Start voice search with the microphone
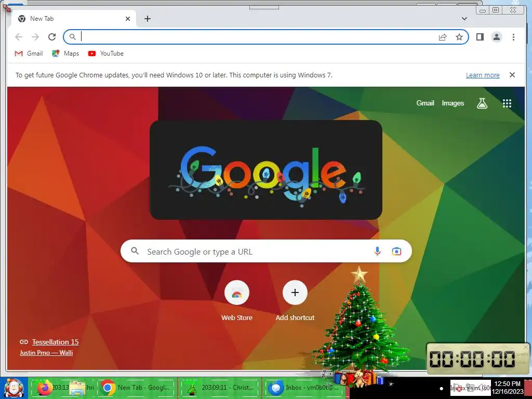 tap(377, 251)
